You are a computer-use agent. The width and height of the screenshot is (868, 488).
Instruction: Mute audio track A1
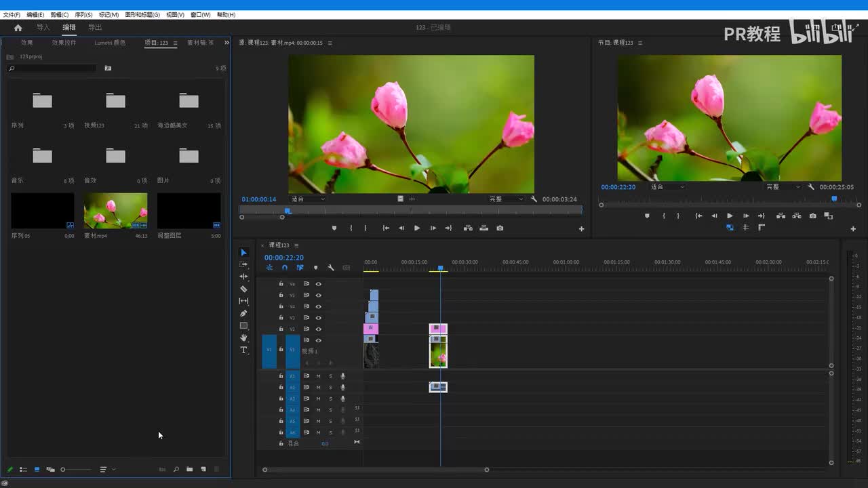(318, 376)
